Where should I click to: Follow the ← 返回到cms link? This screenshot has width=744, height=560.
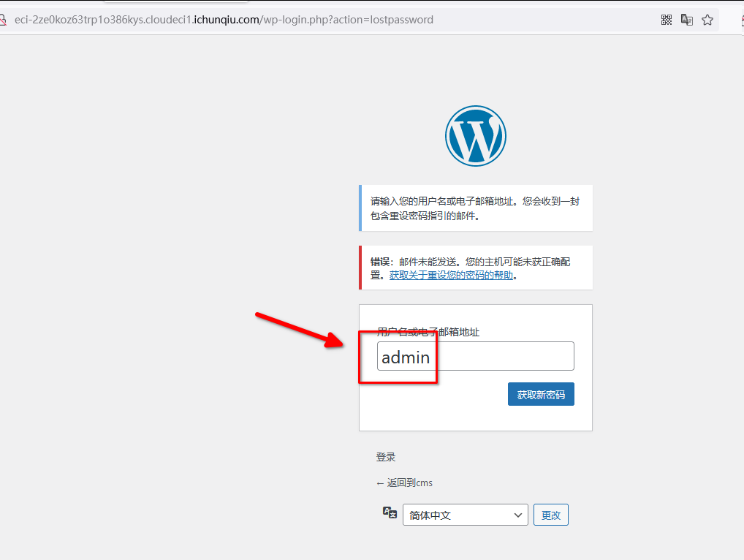(x=404, y=483)
